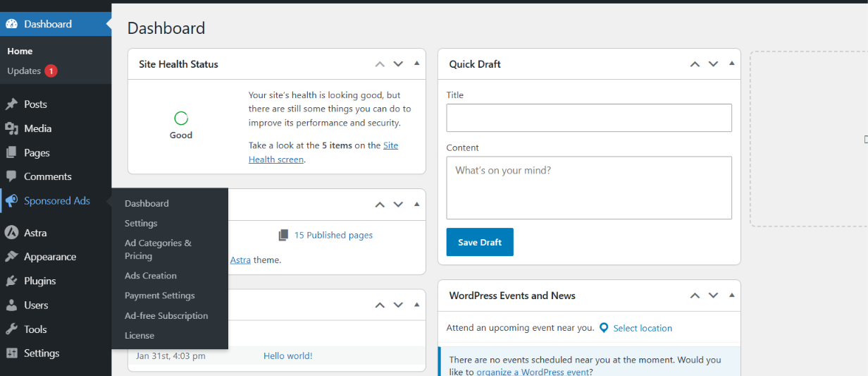
Task: Toggle the panel containing 15 Published pages
Action: point(416,204)
